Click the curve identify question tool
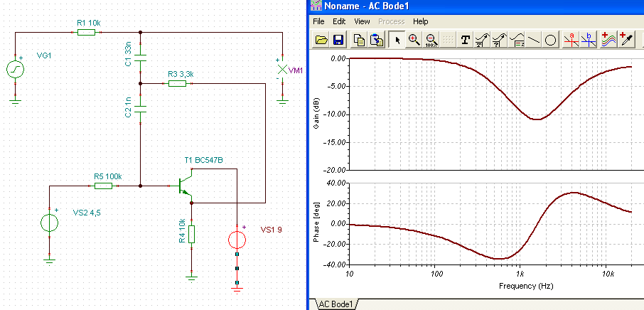This screenshot has width=644, height=310. click(x=499, y=39)
